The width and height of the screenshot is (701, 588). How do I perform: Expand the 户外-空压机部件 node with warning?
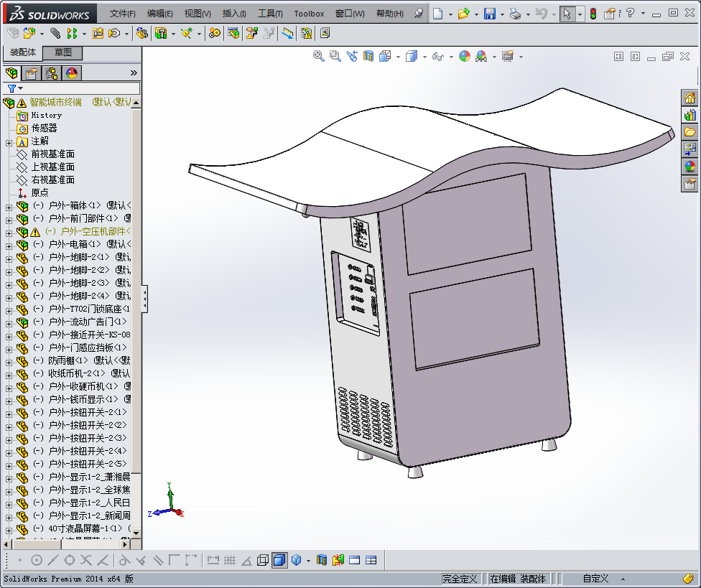[x=9, y=233]
